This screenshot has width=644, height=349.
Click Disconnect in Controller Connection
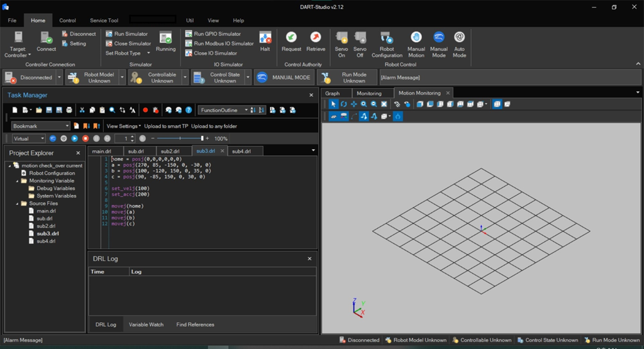[79, 34]
